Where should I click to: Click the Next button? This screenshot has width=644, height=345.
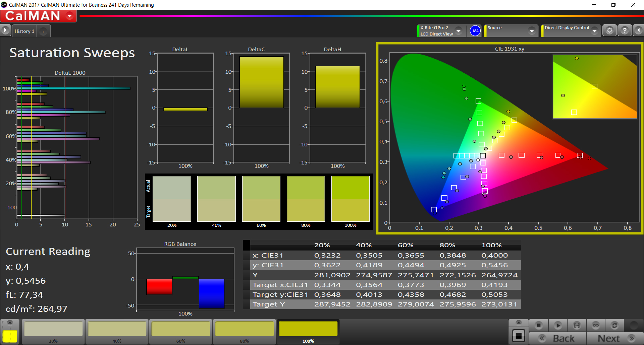[x=615, y=338]
